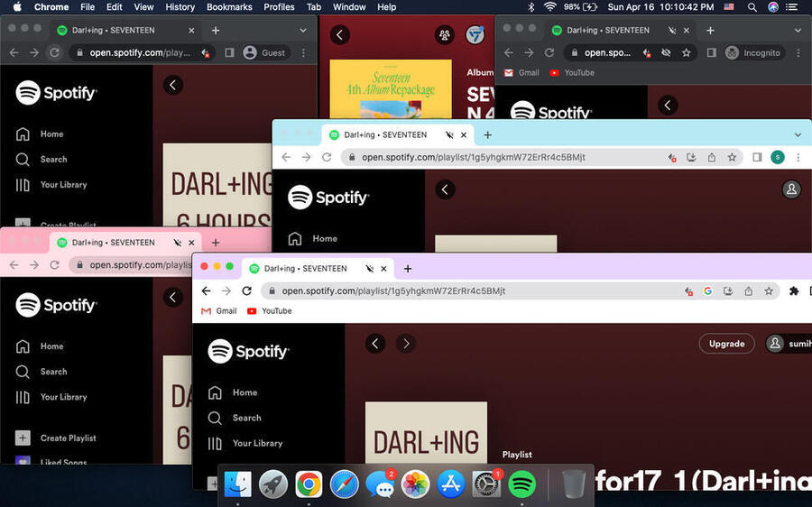This screenshot has height=507, width=812.
Task: Toggle side panel in the light blue Chrome window
Action: pos(757,157)
